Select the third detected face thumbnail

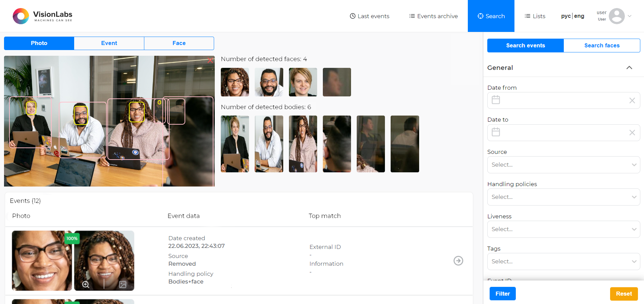(x=303, y=82)
